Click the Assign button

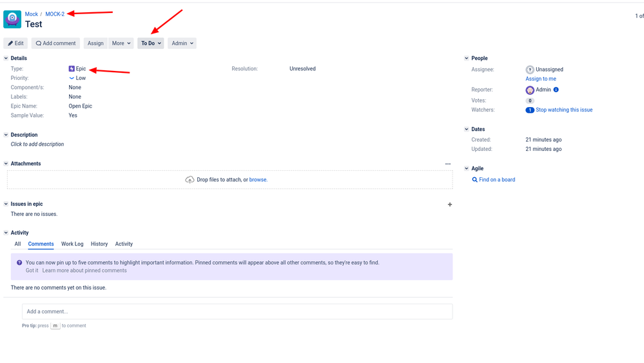click(x=95, y=43)
